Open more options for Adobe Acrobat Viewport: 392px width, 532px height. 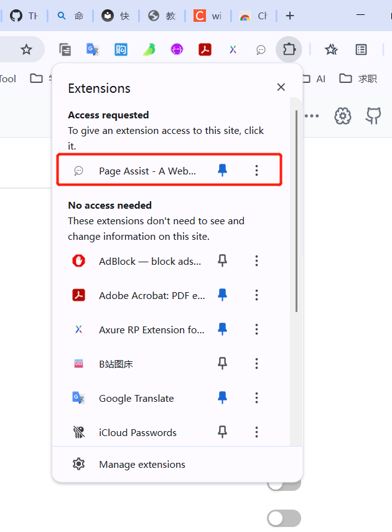(x=256, y=295)
